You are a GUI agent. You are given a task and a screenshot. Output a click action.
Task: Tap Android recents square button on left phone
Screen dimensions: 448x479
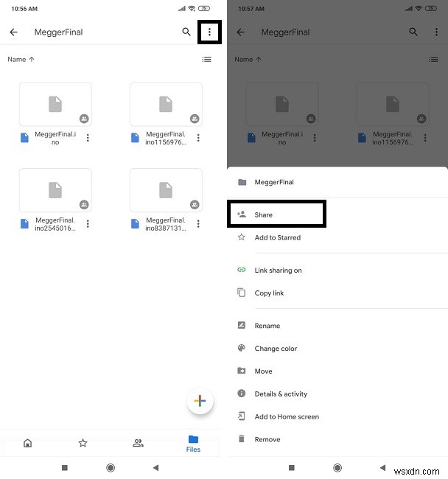click(64, 468)
